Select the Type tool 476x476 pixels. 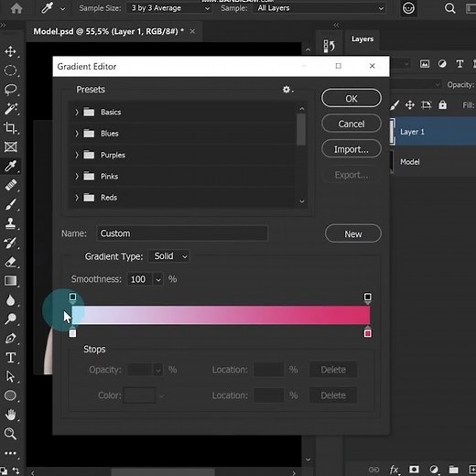10,358
